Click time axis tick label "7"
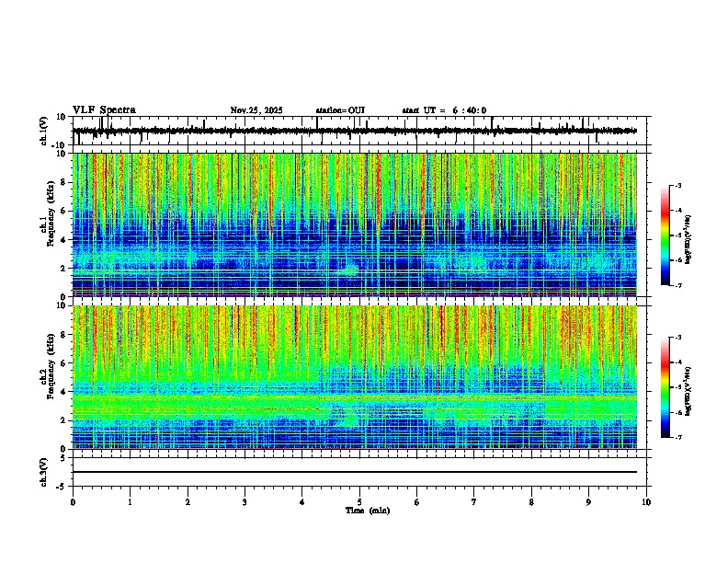 (474, 502)
